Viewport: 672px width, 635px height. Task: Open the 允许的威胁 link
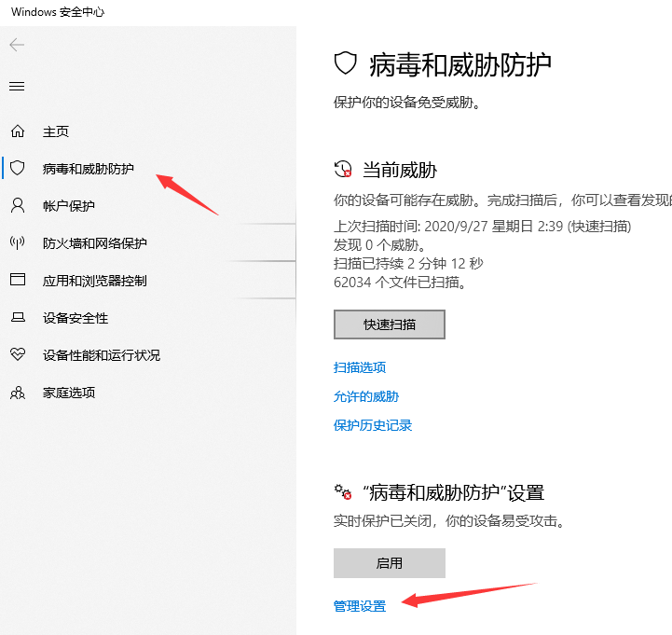(366, 396)
